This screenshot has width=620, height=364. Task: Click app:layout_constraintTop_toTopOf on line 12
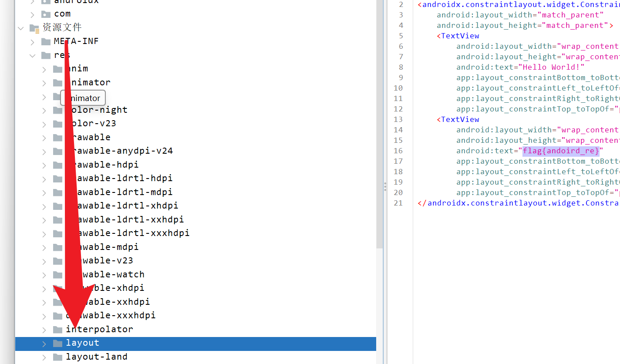coord(538,109)
